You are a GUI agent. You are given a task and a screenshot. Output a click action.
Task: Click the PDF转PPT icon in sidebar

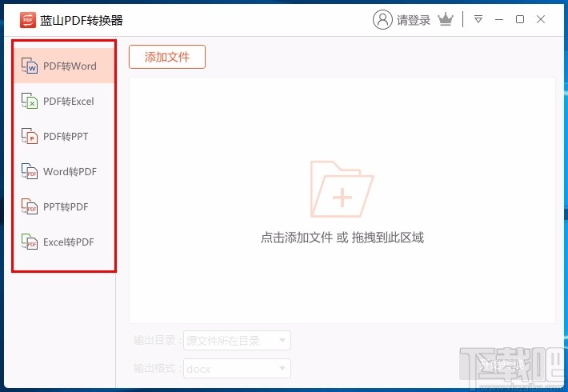tap(30, 136)
